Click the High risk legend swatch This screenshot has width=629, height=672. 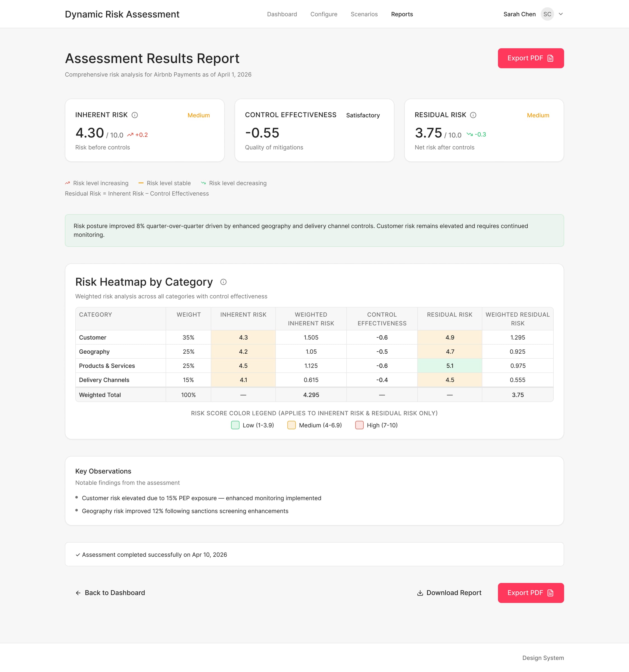[359, 425]
